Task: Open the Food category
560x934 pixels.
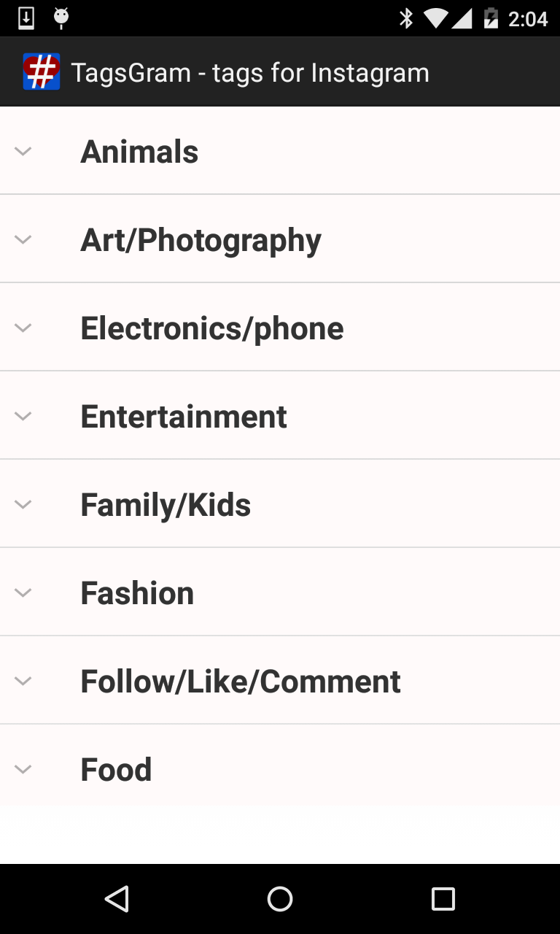Action: pos(116,769)
